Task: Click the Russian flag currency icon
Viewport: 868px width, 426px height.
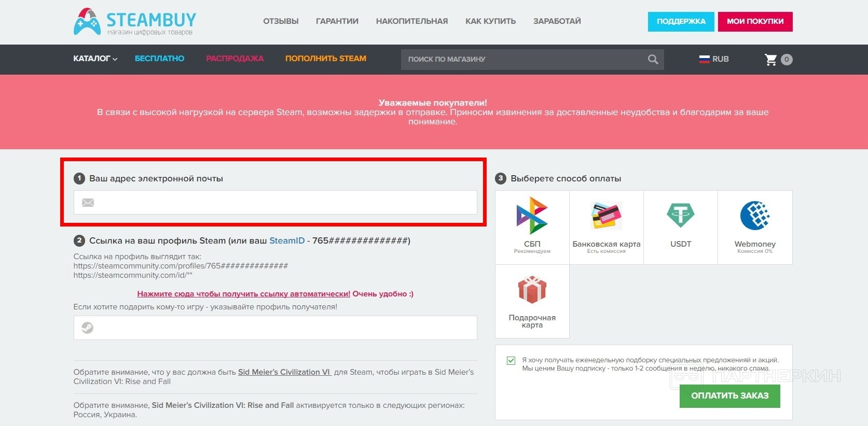Action: click(704, 59)
